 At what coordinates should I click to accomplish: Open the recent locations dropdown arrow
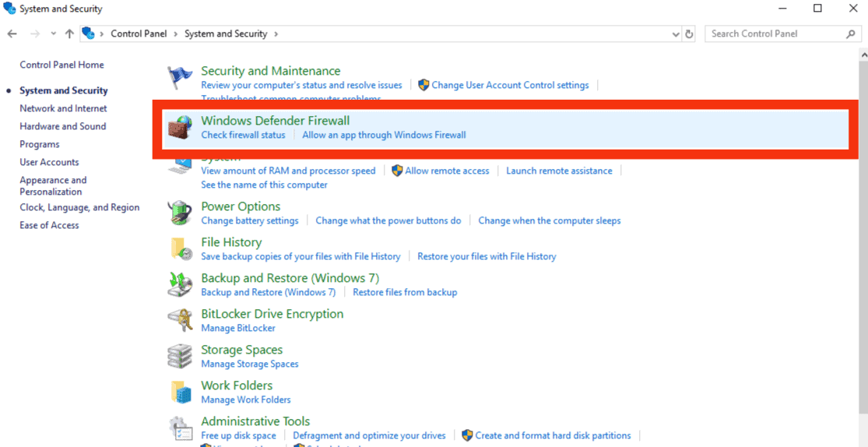pos(53,33)
